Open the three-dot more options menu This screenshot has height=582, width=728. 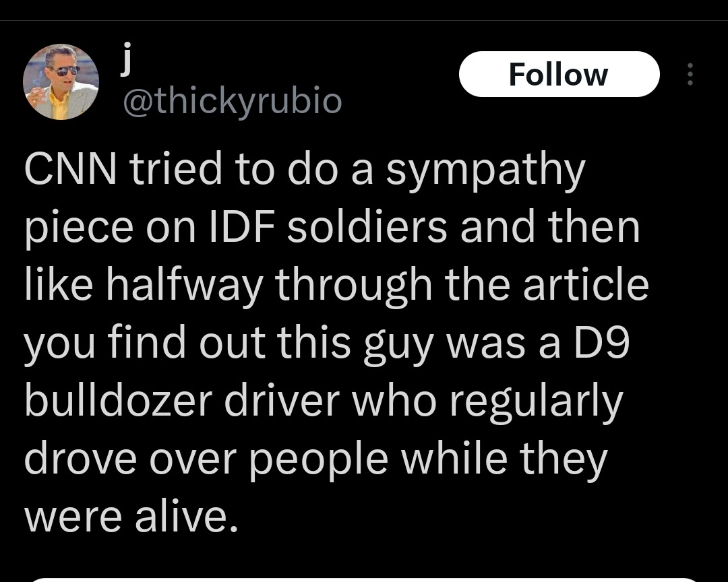(690, 74)
